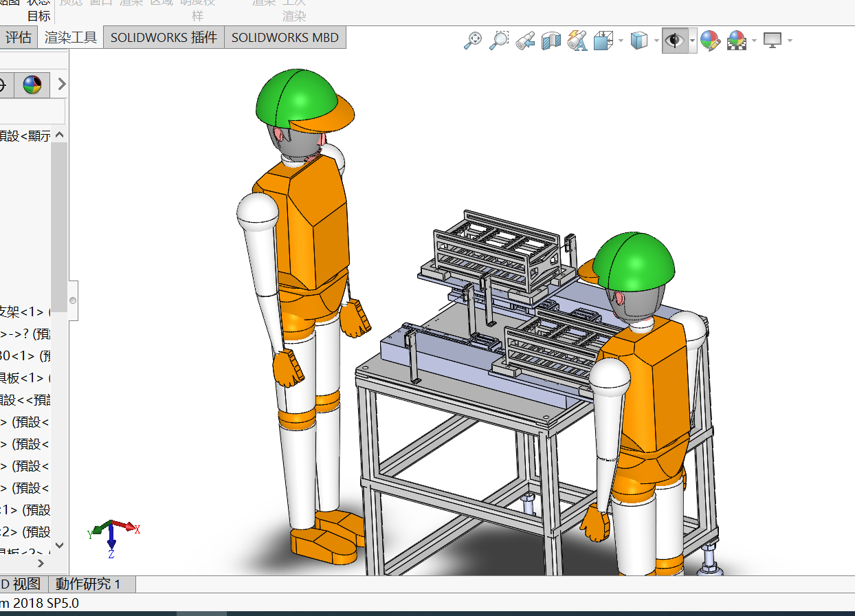Click the Apply Scene icon
Screen dimensions: 855x616
(736, 41)
